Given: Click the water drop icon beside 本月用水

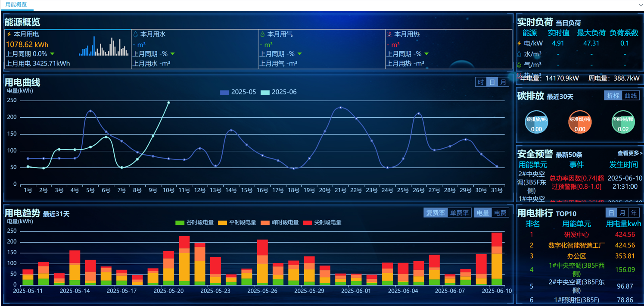Looking at the screenshot, I should pyautogui.click(x=135, y=34).
